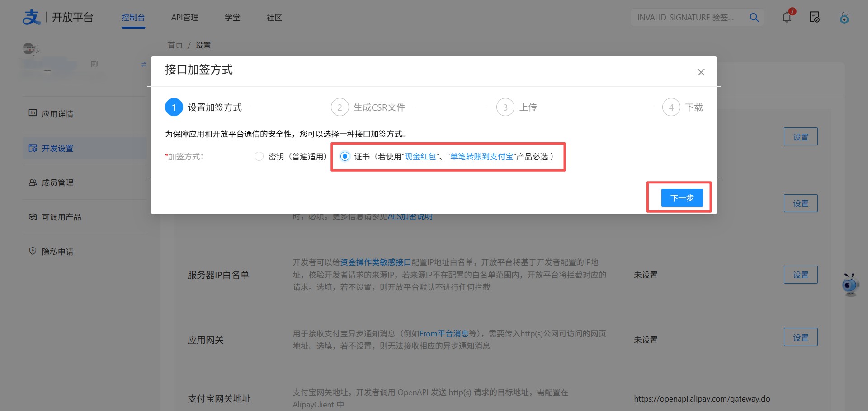Screen dimensions: 868x411
Task: Open the 社区 top menu item
Action: point(274,17)
